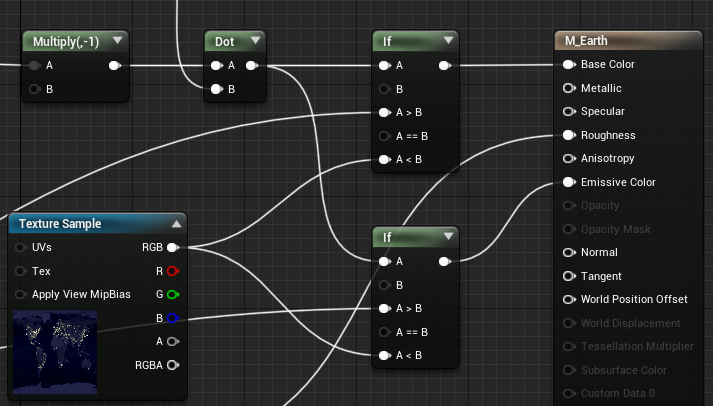
Task: Click the upper If node B input pin
Action: (385, 89)
